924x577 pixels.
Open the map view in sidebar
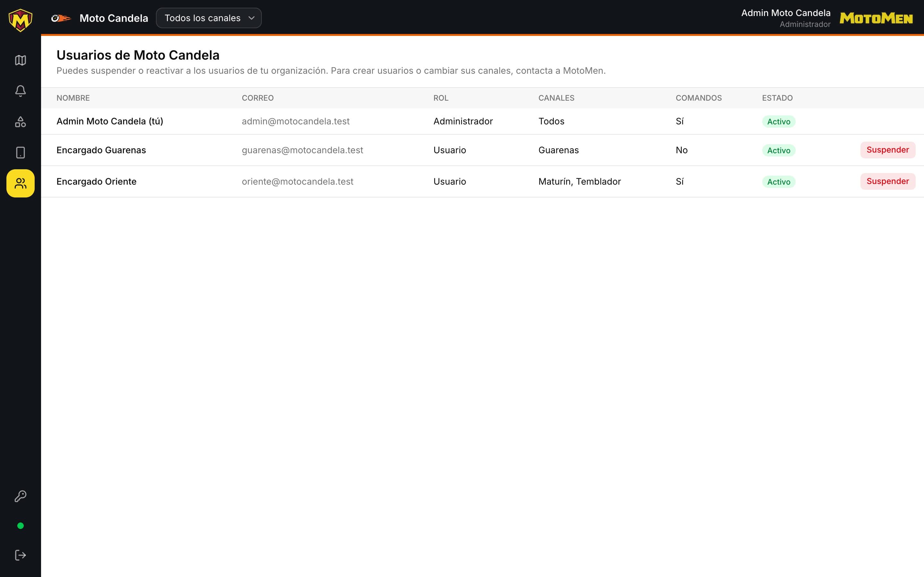20,60
